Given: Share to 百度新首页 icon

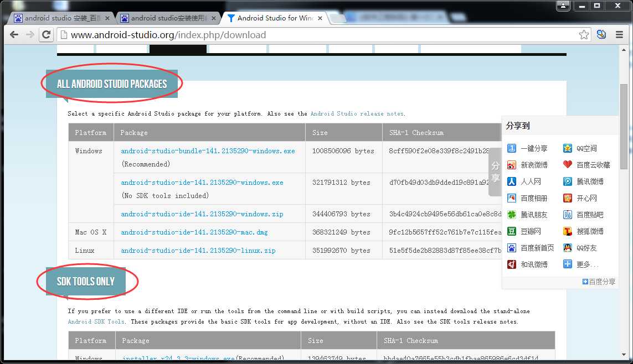Looking at the screenshot, I should tap(512, 247).
